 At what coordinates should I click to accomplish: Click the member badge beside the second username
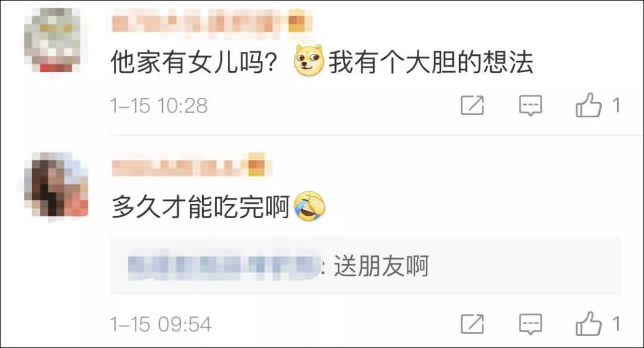tap(256, 165)
